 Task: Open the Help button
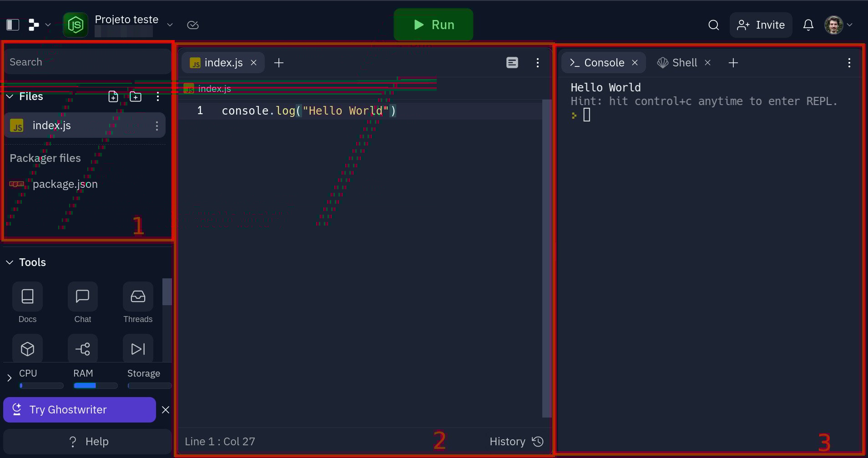[87, 442]
